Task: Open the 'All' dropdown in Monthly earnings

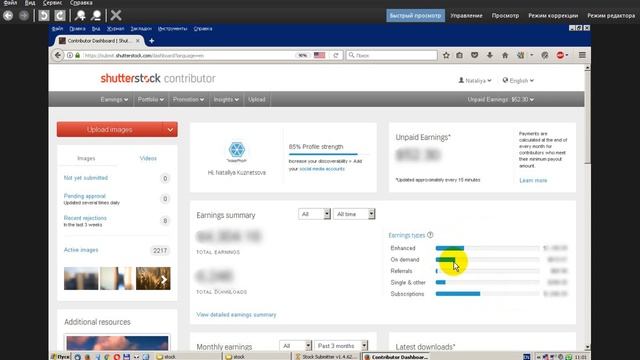Action: point(296,346)
